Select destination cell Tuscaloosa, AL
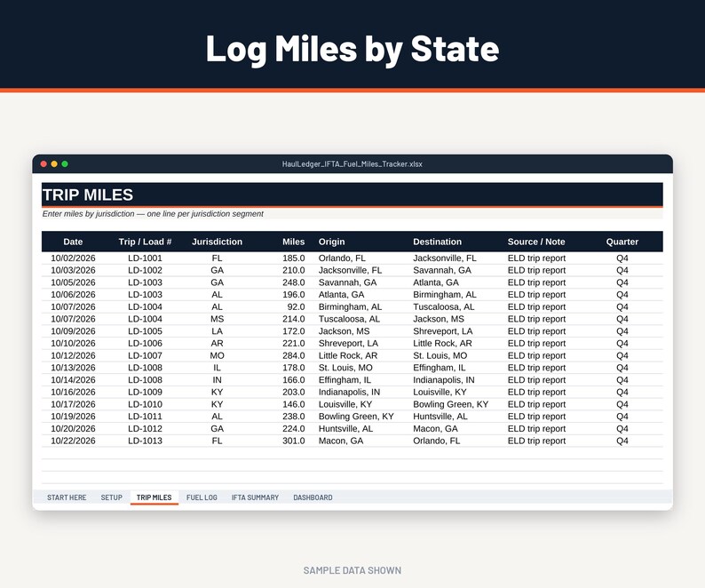 tap(443, 306)
